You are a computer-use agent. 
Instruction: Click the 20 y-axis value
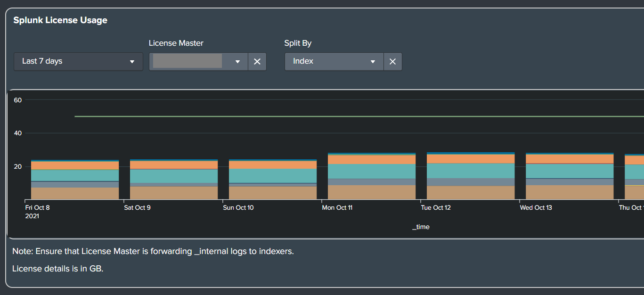click(x=18, y=166)
